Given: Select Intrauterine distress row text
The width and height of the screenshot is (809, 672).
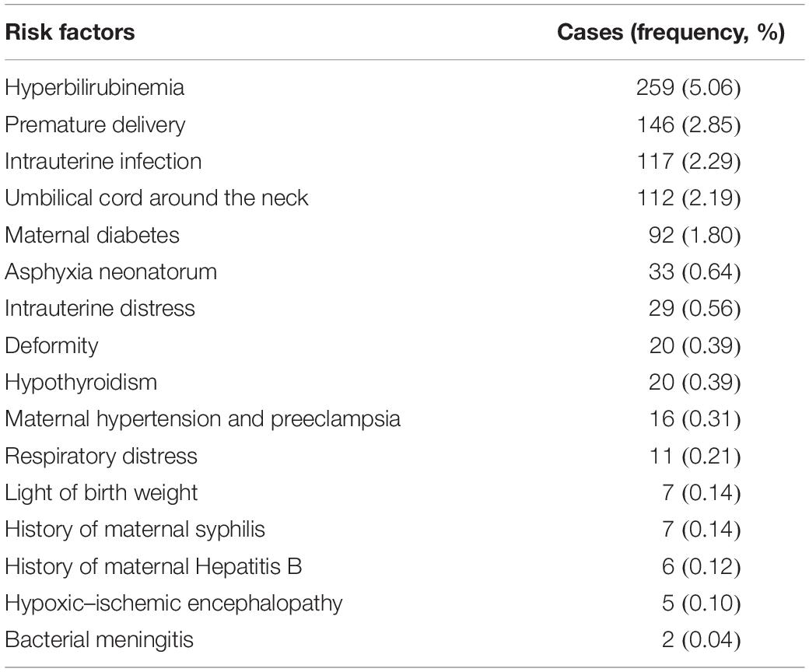Looking at the screenshot, I should pos(100,309).
